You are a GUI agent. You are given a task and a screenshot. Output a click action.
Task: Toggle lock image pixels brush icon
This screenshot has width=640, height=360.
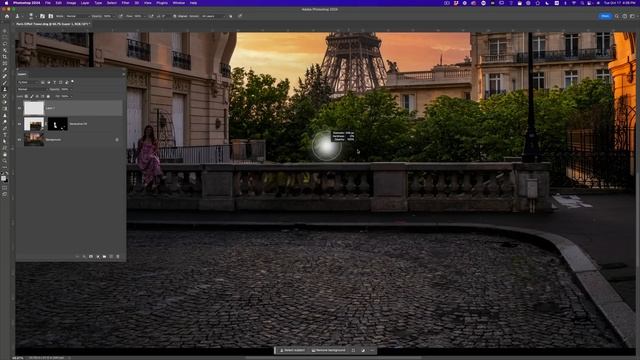tap(32, 96)
